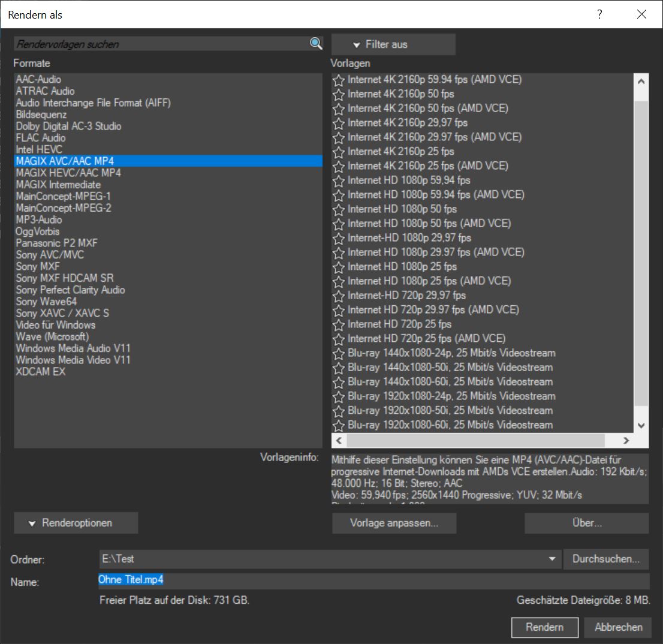
Task: Expand the Renderoptionen section
Action: click(x=76, y=523)
